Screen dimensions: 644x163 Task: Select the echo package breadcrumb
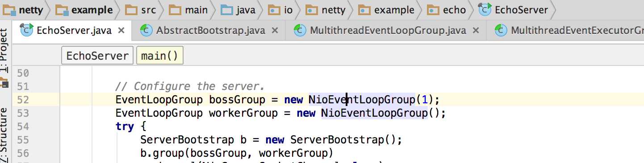(x=447, y=10)
